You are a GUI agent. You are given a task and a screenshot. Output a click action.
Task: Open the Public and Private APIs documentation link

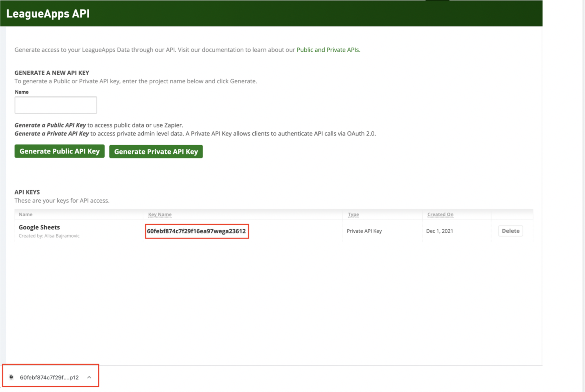click(328, 50)
